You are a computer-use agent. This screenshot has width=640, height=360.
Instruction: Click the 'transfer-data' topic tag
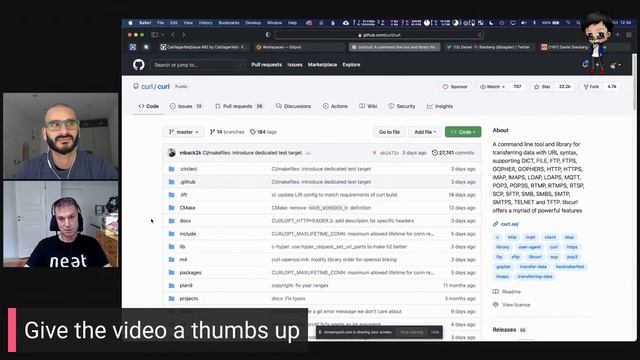[x=533, y=267]
